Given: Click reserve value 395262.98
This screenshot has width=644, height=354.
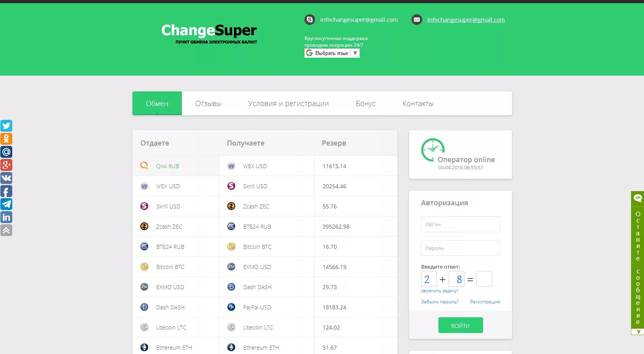Looking at the screenshot, I should (x=336, y=227).
